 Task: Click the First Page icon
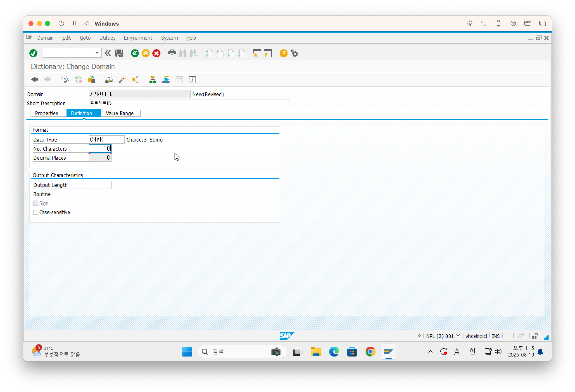[209, 53]
